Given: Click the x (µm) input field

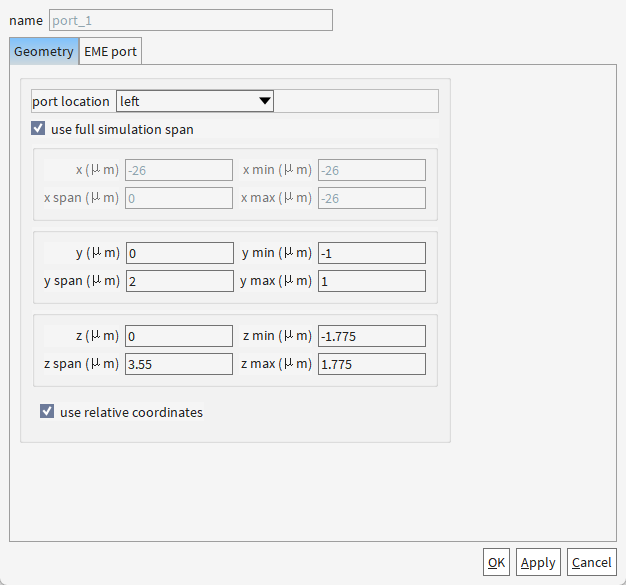Looking at the screenshot, I should (179, 170).
